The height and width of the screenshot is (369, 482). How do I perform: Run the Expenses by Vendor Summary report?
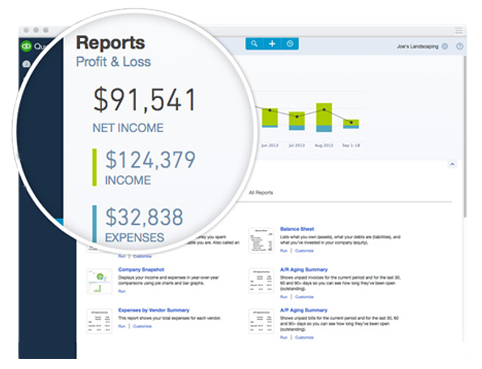click(122, 326)
